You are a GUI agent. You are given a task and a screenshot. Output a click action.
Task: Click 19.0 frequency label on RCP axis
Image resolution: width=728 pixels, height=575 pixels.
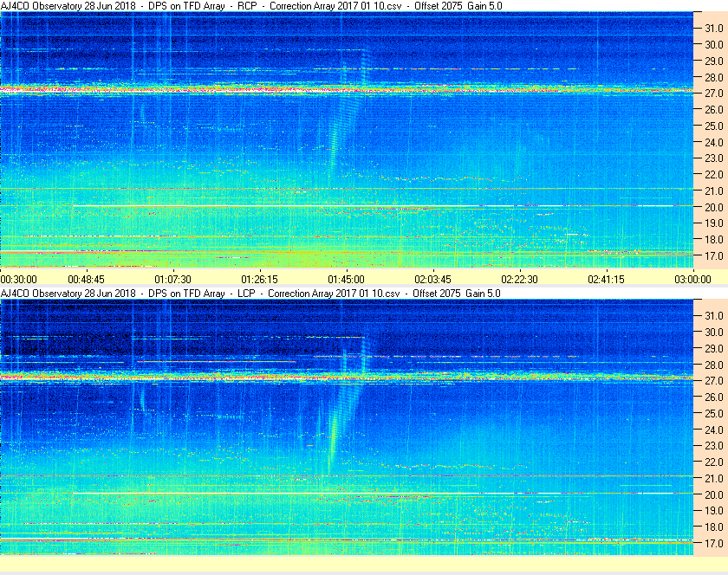click(x=714, y=223)
